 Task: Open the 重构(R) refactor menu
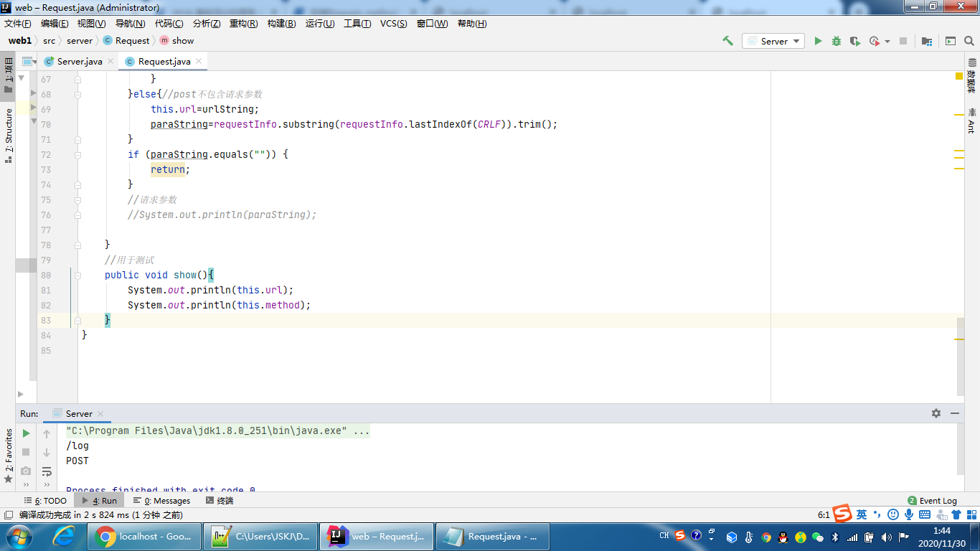click(244, 24)
